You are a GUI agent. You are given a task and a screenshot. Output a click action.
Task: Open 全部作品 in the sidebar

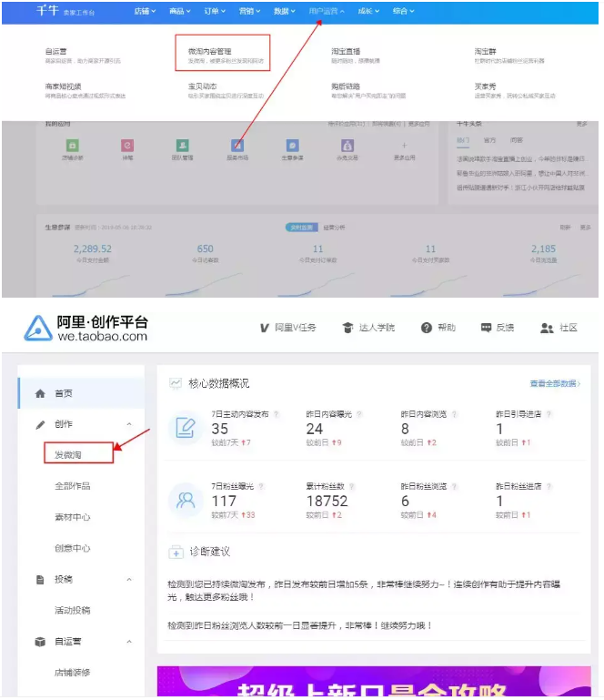click(x=73, y=486)
